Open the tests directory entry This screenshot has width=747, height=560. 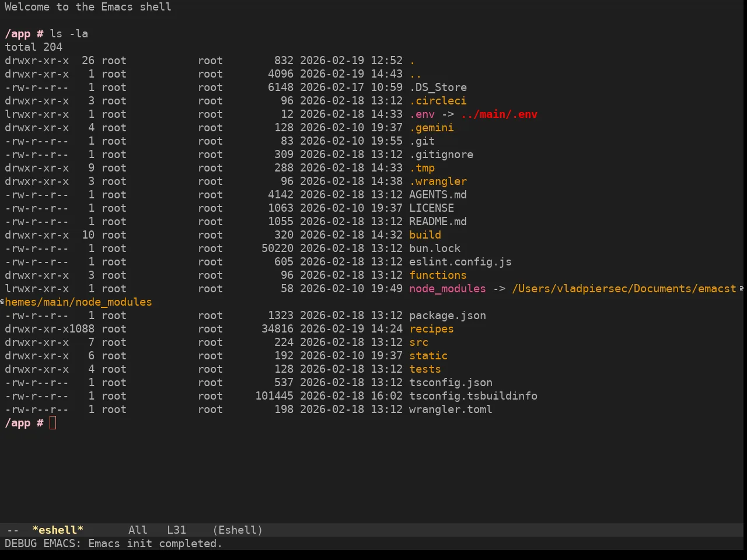(425, 369)
